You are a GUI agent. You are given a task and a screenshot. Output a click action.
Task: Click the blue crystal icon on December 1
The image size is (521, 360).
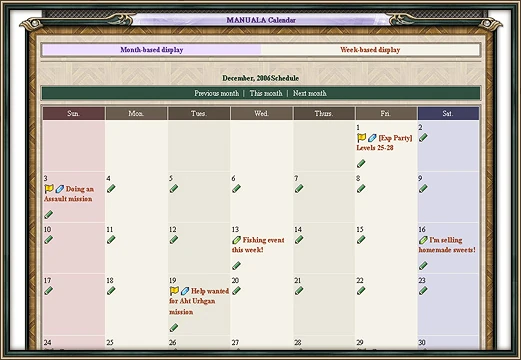point(372,138)
